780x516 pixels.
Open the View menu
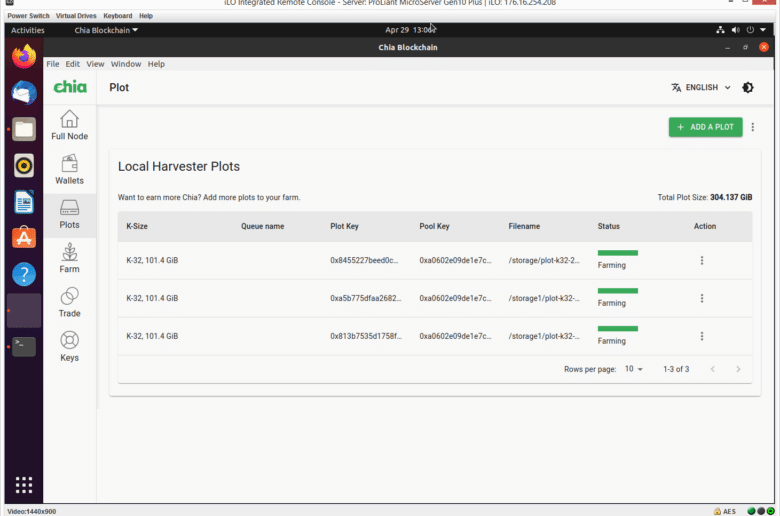(95, 64)
